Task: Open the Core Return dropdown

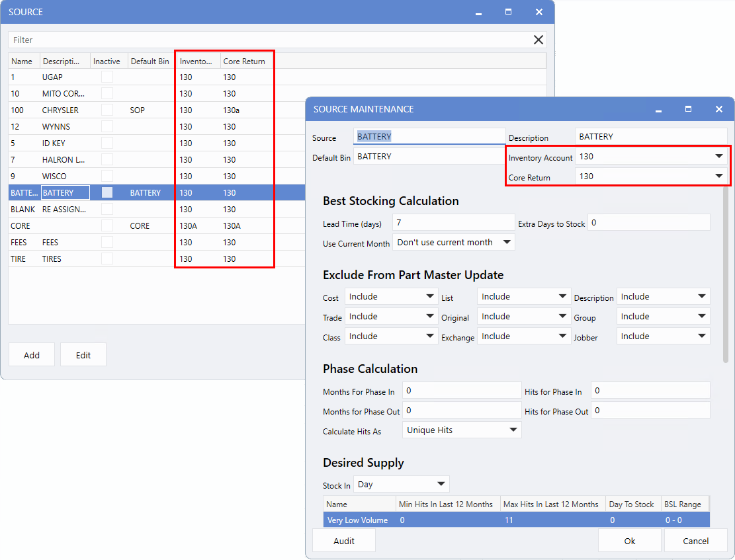Action: 718,177
